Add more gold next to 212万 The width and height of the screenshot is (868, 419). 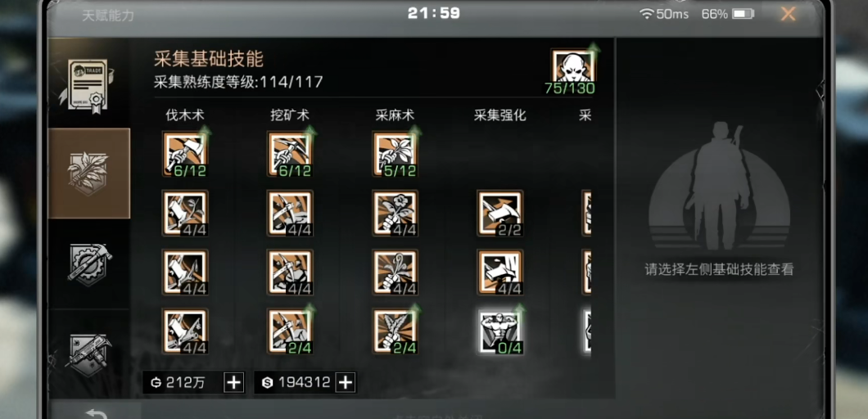point(234,382)
